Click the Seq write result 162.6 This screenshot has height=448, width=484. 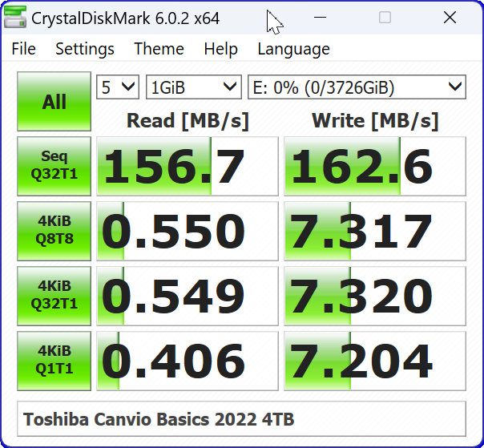(x=375, y=166)
